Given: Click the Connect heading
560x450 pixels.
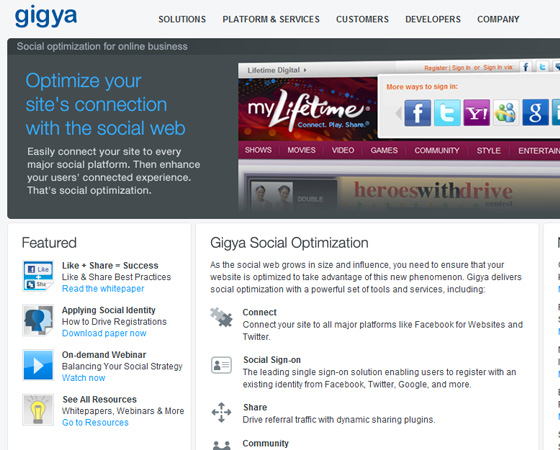Looking at the screenshot, I should 260,312.
